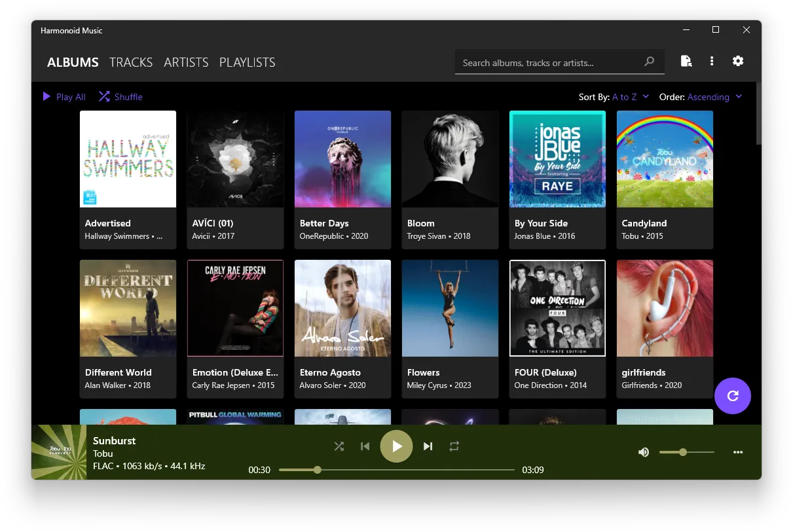Click the Carly Rae Jepsen • 2015 caption
The width and height of the screenshot is (793, 532).
pyautogui.click(x=234, y=385)
